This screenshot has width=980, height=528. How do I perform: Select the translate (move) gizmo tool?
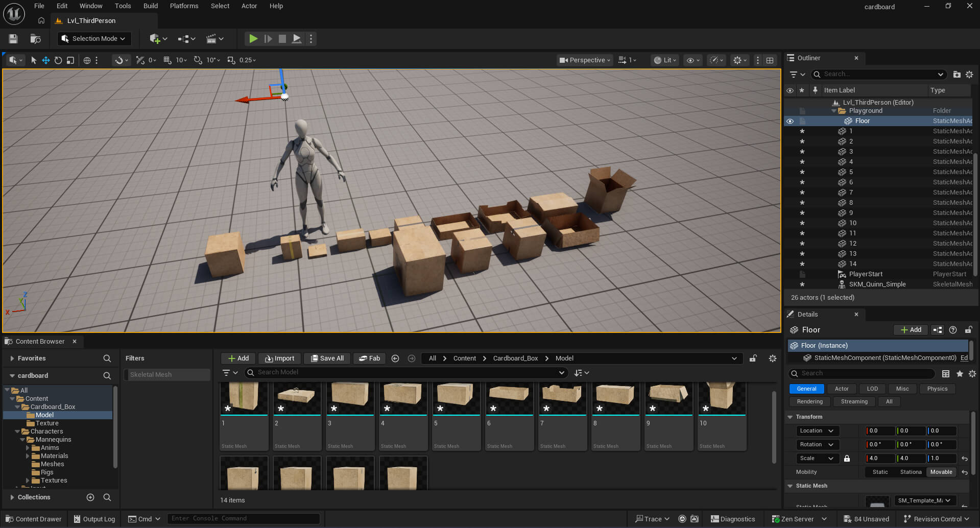[x=46, y=60]
